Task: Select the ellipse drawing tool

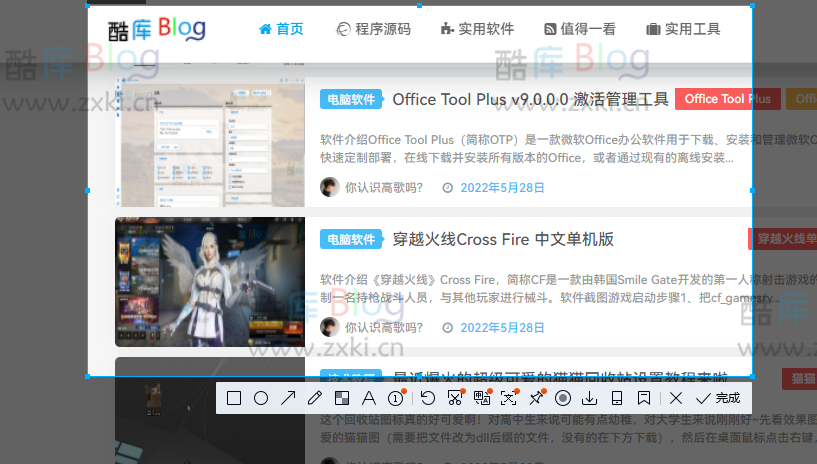Action: click(x=261, y=398)
